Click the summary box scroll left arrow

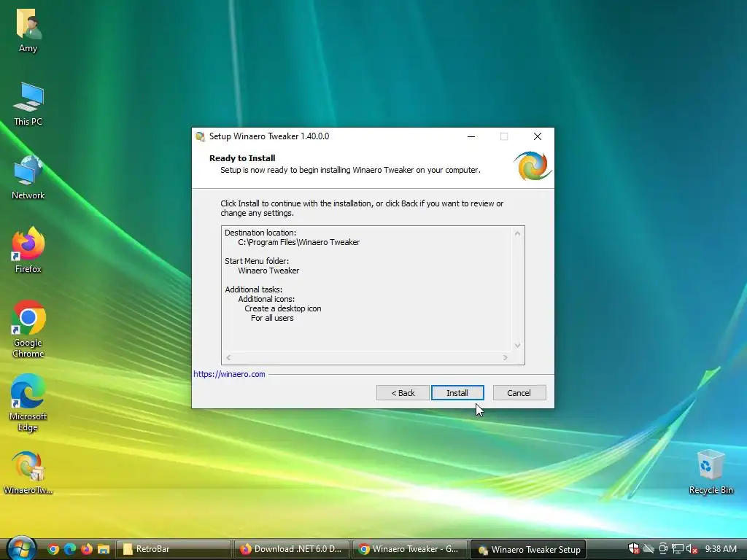pyautogui.click(x=228, y=357)
